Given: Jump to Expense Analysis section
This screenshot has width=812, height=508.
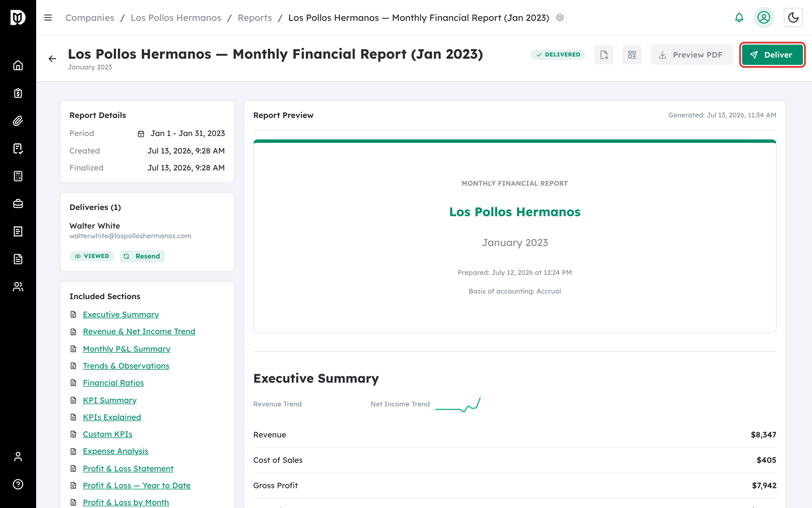Looking at the screenshot, I should pos(115,451).
